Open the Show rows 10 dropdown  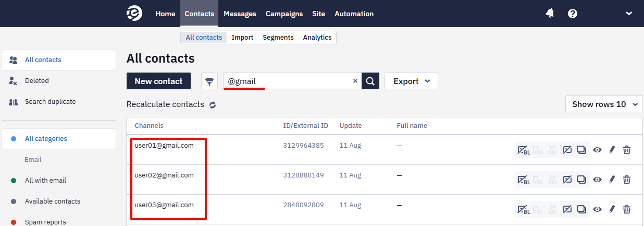pos(604,104)
